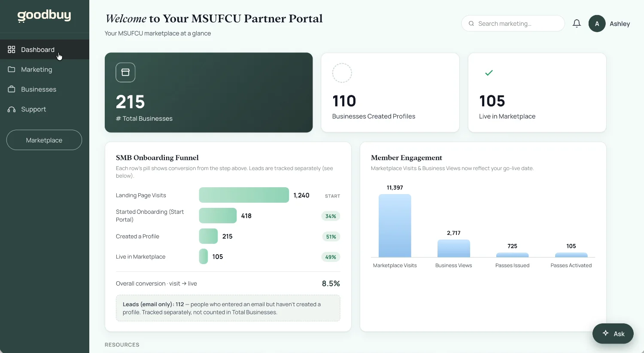Click the Ashley avatar circle
The width and height of the screenshot is (644, 353).
pyautogui.click(x=597, y=24)
